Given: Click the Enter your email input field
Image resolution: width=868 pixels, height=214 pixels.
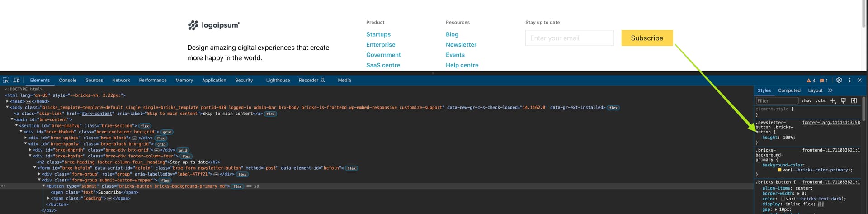Looking at the screenshot, I should 570,38.
